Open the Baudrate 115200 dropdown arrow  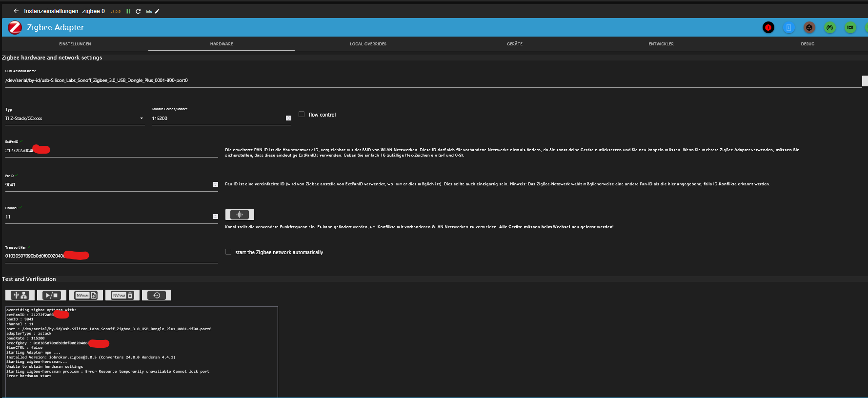point(288,118)
